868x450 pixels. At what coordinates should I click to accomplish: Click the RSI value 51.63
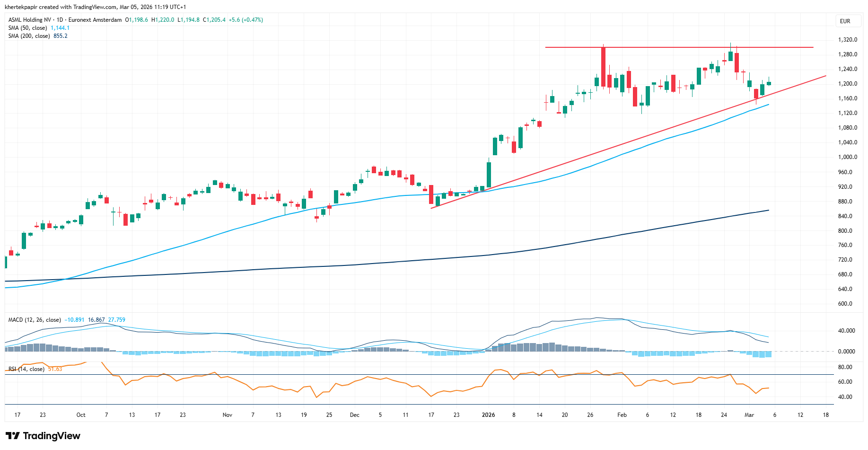[x=55, y=369]
